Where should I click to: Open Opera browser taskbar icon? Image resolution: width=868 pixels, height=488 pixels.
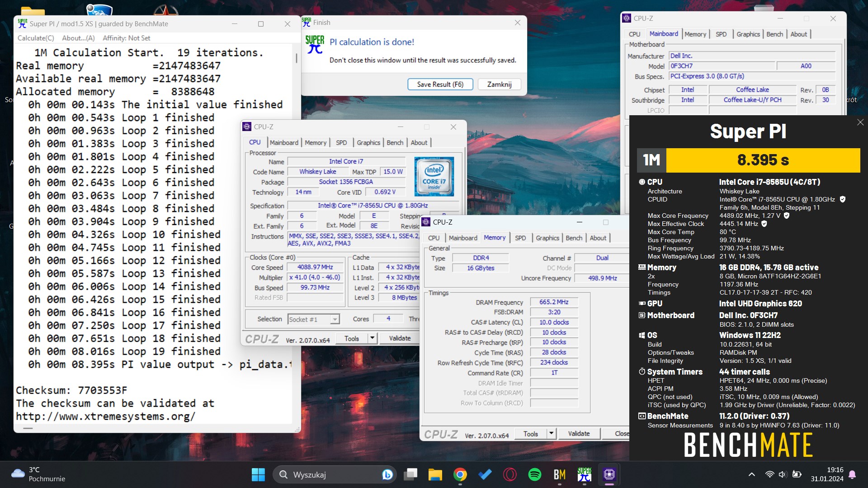click(510, 474)
